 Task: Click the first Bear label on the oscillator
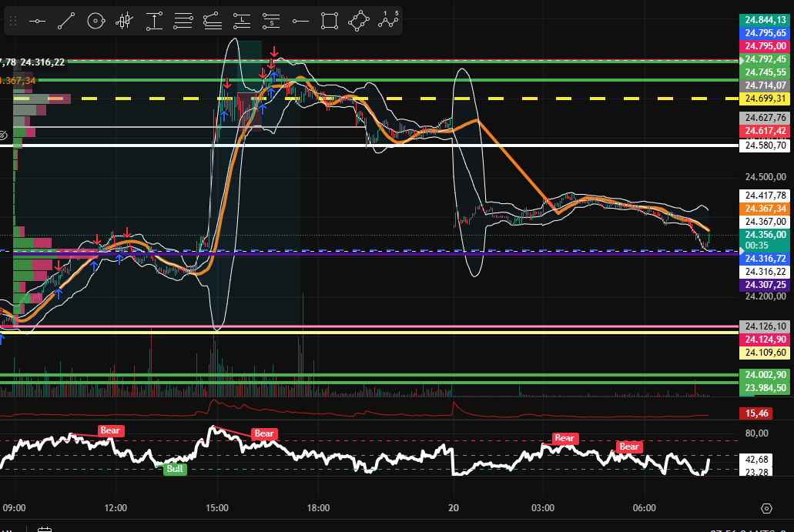click(109, 430)
